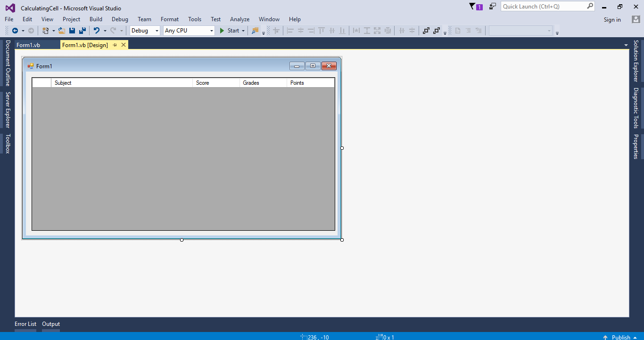Screen dimensions: 644x340
Task: Expand the Toolbox side panel
Action: point(7,144)
